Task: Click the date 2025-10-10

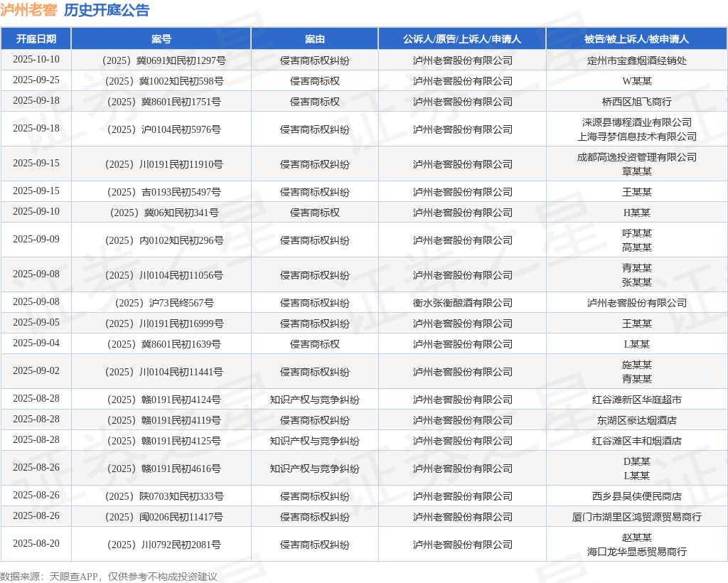Action: click(36, 60)
